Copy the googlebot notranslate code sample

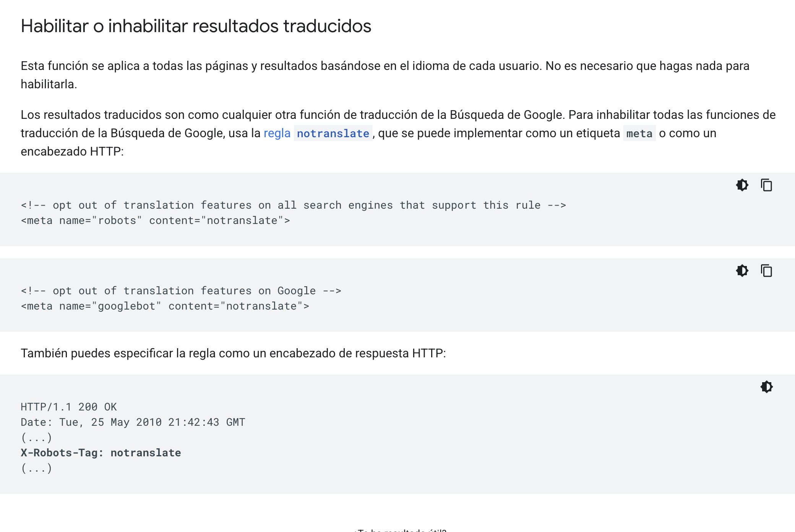point(766,271)
